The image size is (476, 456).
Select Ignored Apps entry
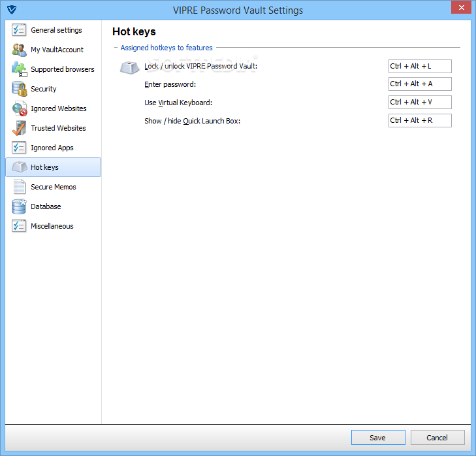pyautogui.click(x=53, y=148)
